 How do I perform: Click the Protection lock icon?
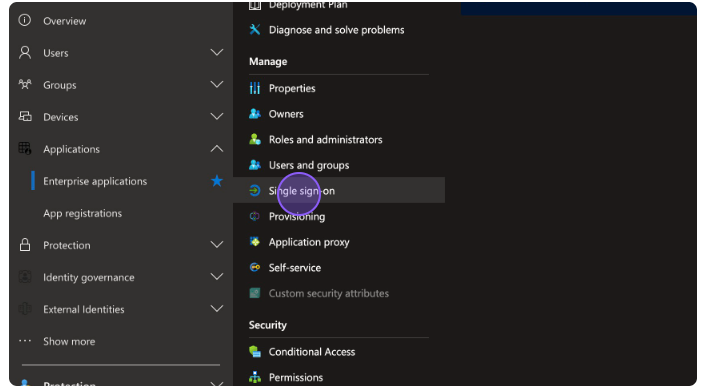(25, 244)
